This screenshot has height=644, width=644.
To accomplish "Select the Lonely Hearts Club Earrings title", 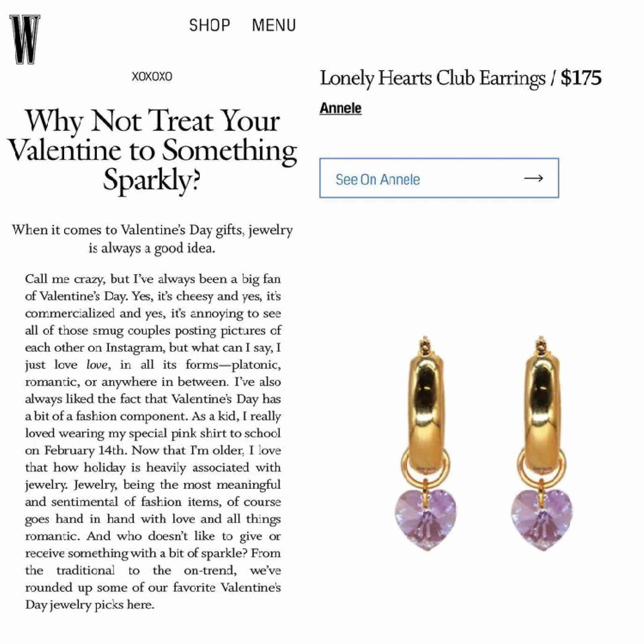I will 432,78.
